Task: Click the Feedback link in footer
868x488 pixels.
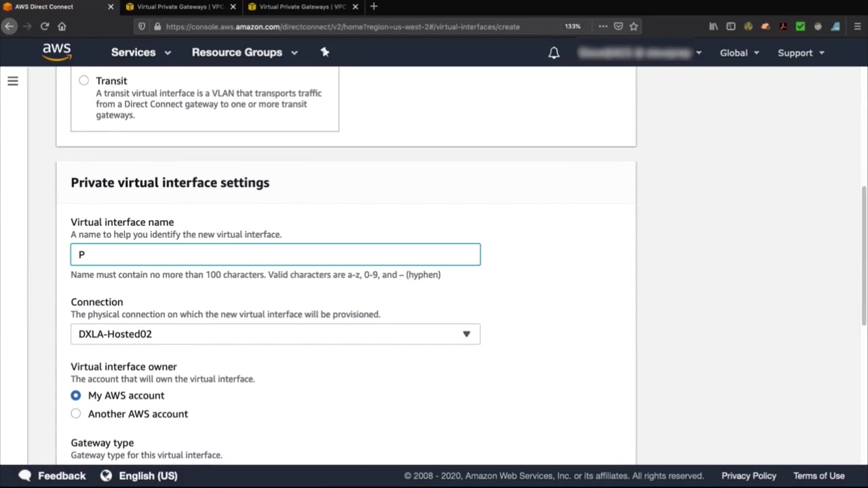Action: tap(62, 476)
